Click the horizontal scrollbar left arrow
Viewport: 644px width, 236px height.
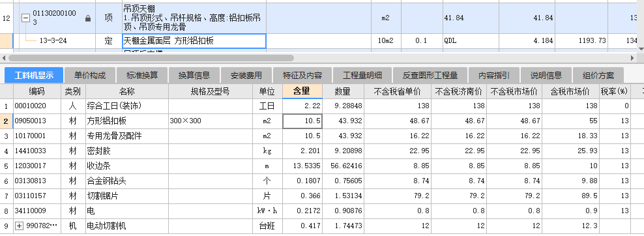coord(4,58)
